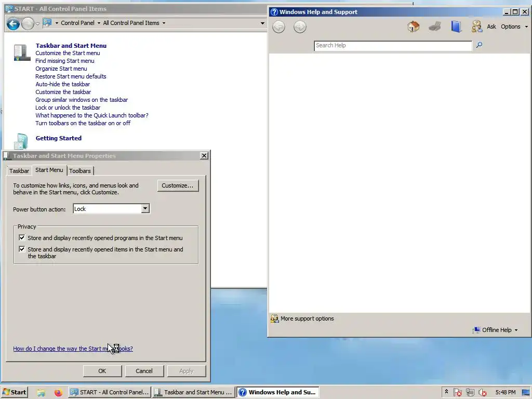Viewport: 532px width, 399px height.
Task: Toggle Store recently opened items checkbox
Action: coord(22,249)
